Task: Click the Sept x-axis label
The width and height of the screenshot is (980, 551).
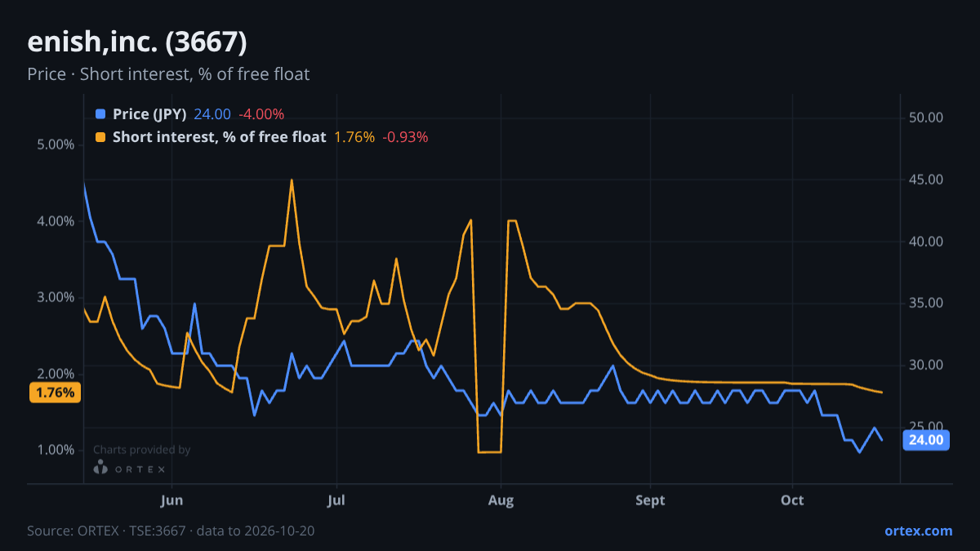Action: [x=650, y=500]
